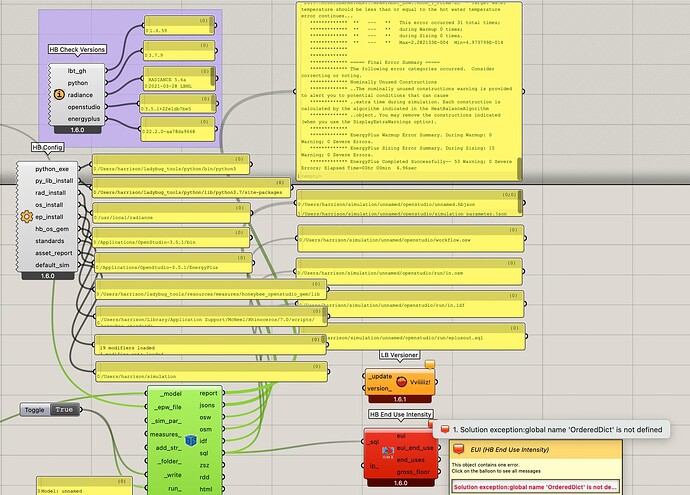Select the Model: unnamed panel
Screen dimensions: 690x495
point(84,486)
